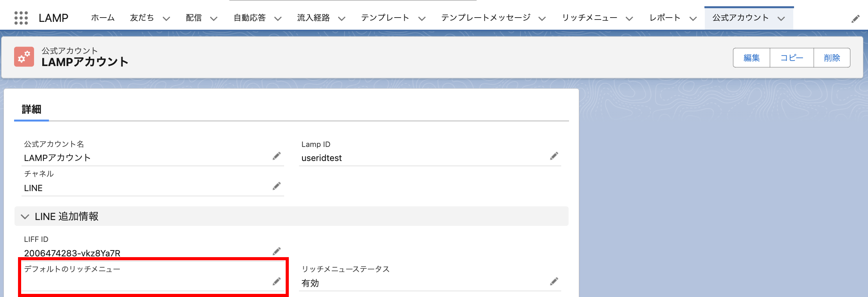The image size is (868, 297).
Task: Click the 削除 button
Action: [832, 58]
